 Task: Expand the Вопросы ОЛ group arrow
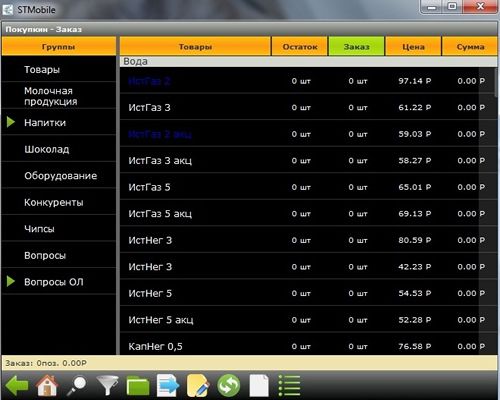[x=11, y=281]
